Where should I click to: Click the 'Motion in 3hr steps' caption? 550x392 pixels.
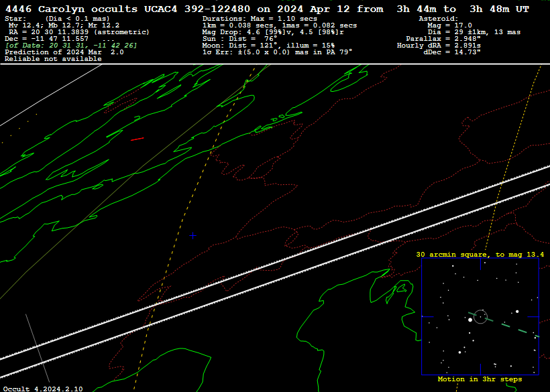click(x=480, y=379)
